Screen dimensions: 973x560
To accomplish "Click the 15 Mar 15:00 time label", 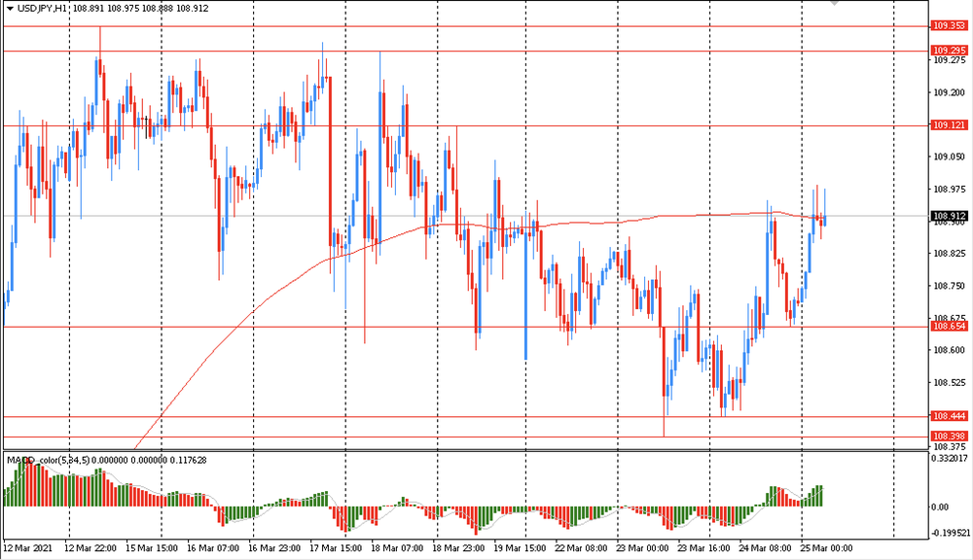I will [x=152, y=548].
